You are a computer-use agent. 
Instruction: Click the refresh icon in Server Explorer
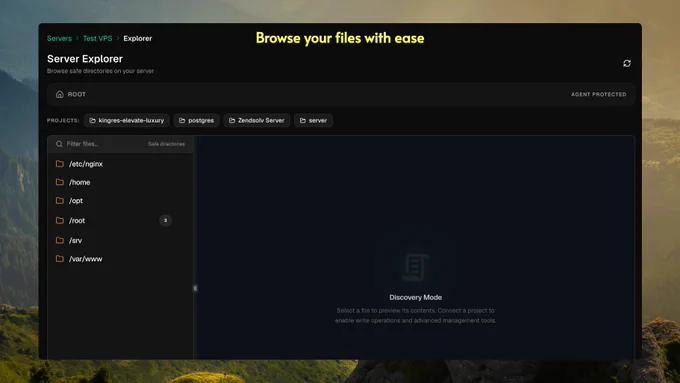click(x=627, y=63)
